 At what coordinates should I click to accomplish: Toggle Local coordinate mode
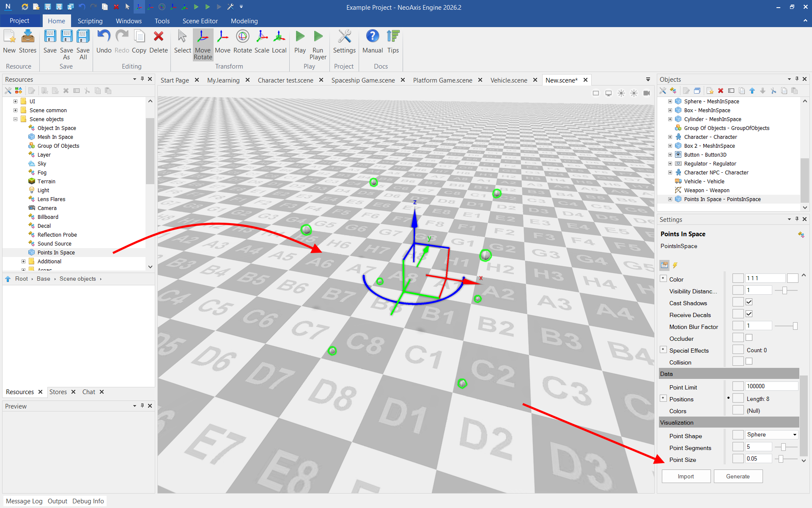[x=279, y=41]
